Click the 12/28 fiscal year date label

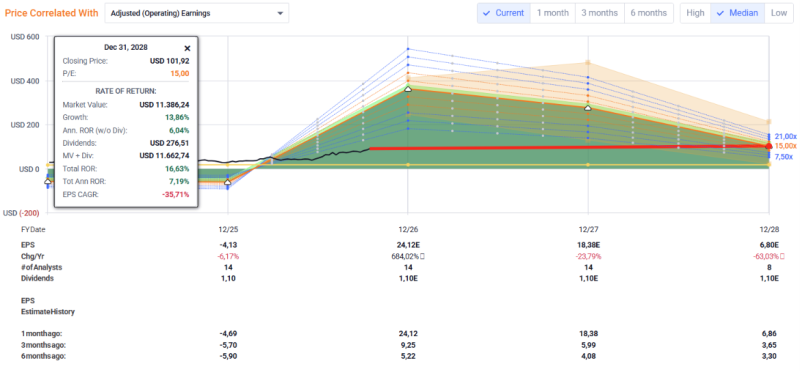click(769, 230)
